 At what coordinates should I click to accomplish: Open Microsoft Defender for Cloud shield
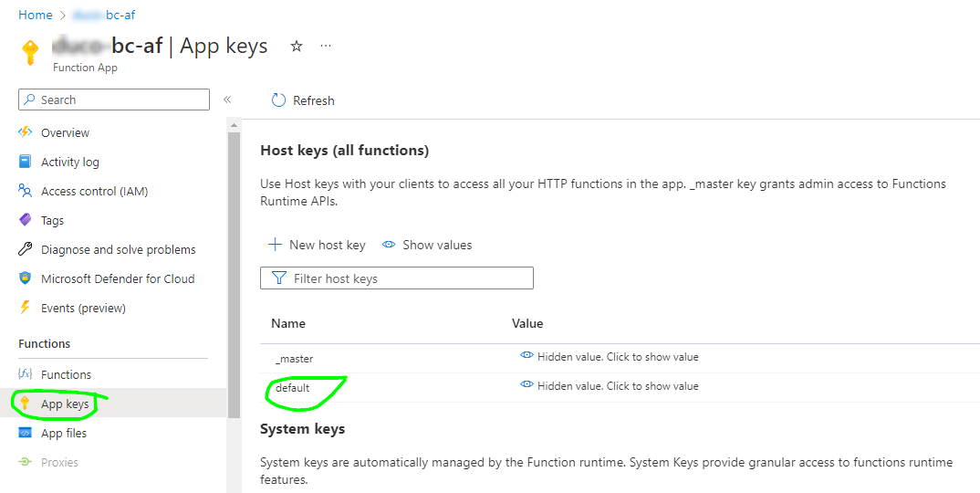tap(25, 278)
